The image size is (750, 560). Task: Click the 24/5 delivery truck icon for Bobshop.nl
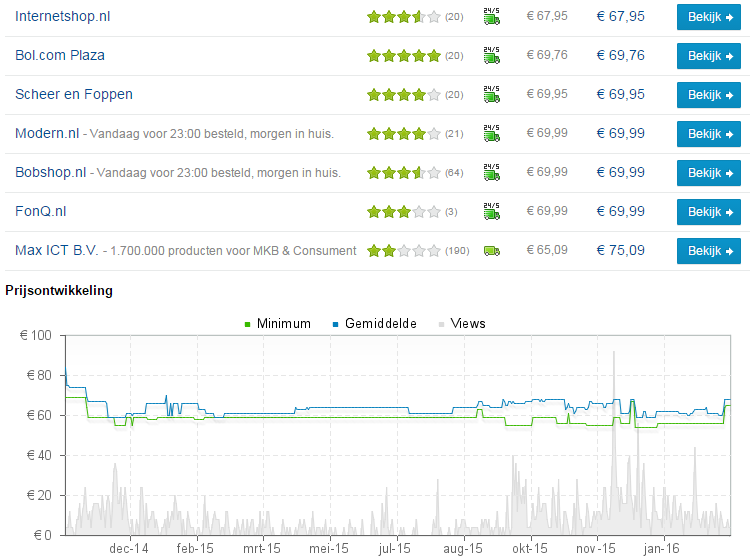tap(492, 172)
